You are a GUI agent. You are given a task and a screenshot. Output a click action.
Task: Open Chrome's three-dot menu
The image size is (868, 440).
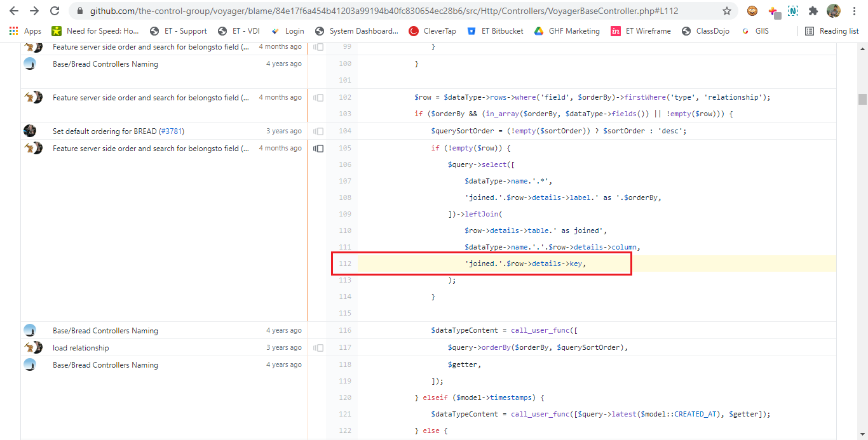pyautogui.click(x=855, y=11)
